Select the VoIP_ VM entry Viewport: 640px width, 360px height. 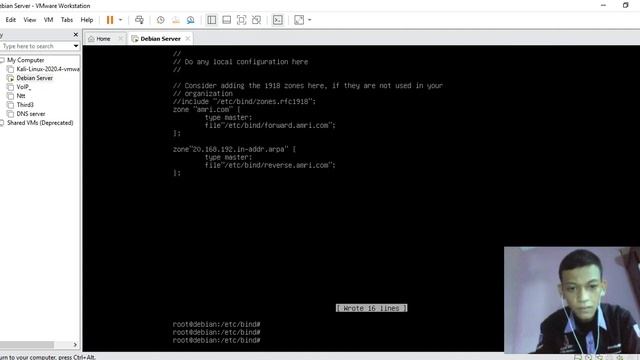[x=24, y=87]
